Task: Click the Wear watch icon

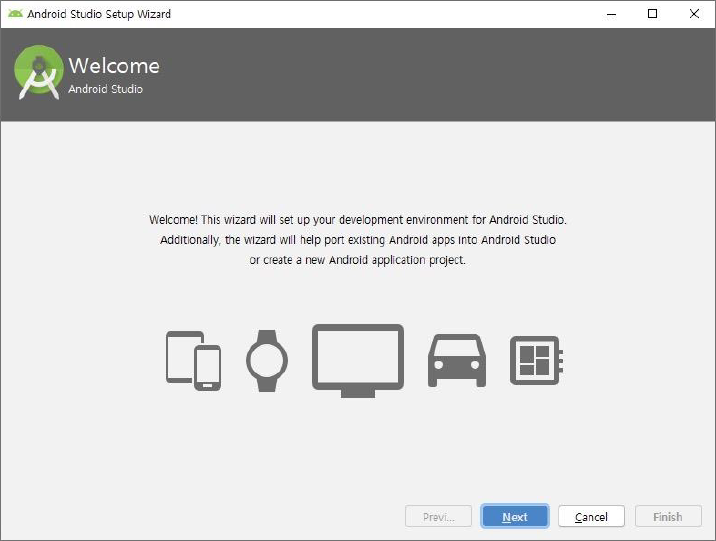Action: pos(267,361)
